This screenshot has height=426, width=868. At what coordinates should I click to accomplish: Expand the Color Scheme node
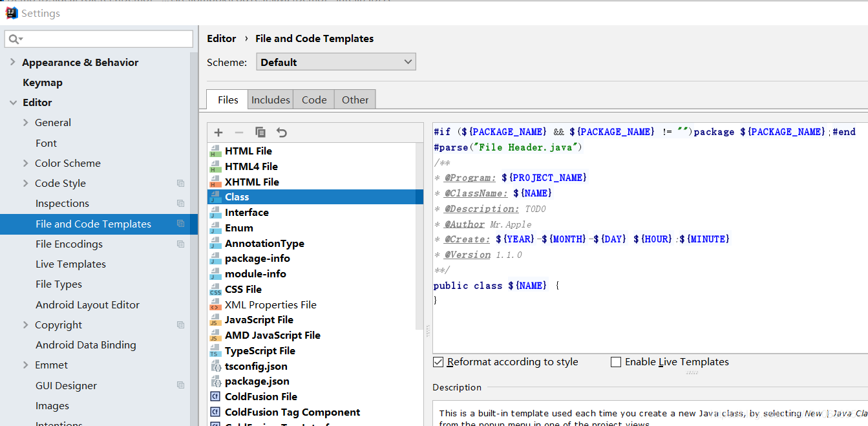pyautogui.click(x=26, y=164)
